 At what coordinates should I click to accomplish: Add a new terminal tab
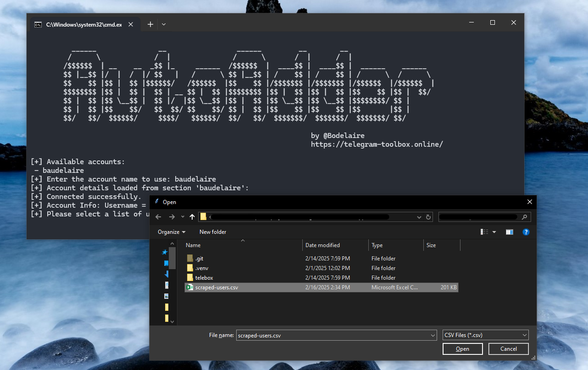pos(150,24)
